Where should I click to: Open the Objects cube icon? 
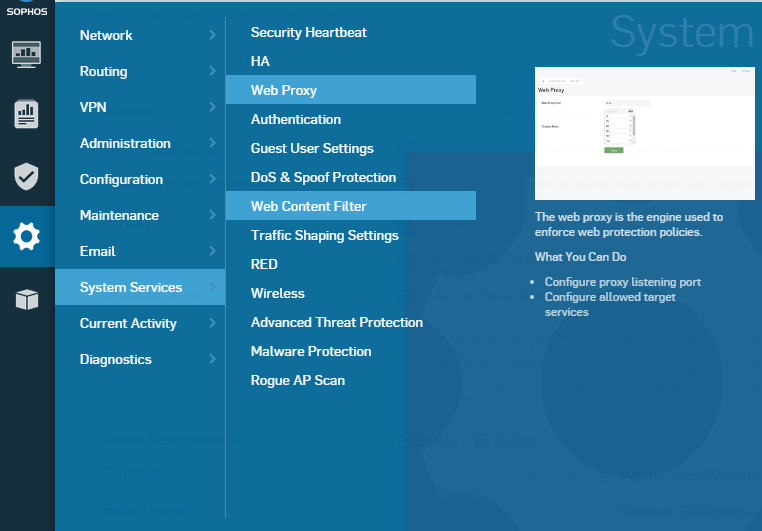click(27, 299)
